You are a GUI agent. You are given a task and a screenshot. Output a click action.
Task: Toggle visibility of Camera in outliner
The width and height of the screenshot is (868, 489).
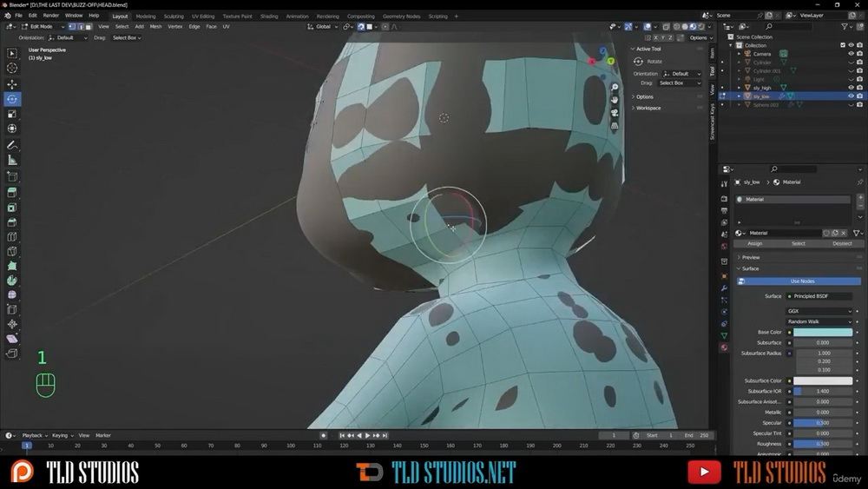tap(851, 54)
